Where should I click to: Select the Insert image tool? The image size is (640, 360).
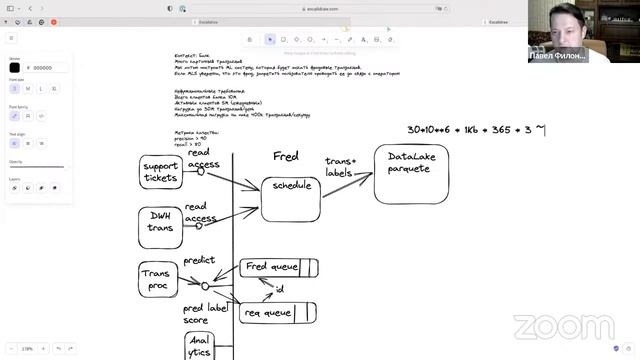click(377, 40)
